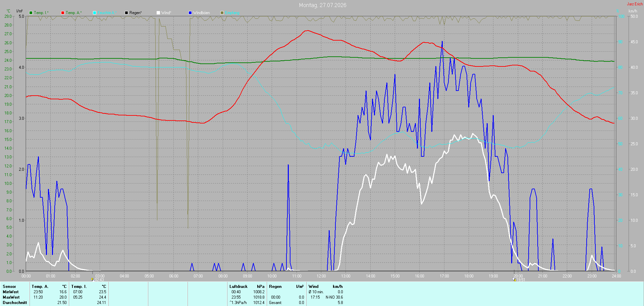The height and width of the screenshot is (306, 644).
Task: Select the 'Temp. I.*' legend label
Action: click(x=41, y=13)
